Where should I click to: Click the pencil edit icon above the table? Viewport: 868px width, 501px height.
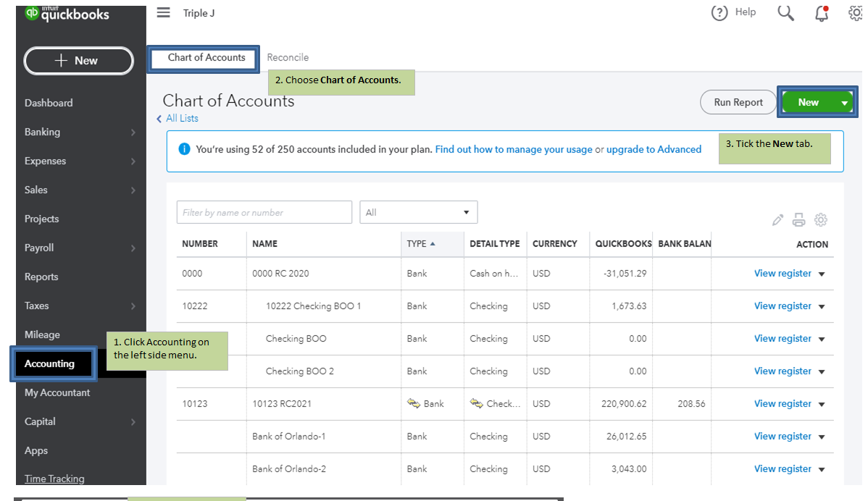tap(777, 219)
